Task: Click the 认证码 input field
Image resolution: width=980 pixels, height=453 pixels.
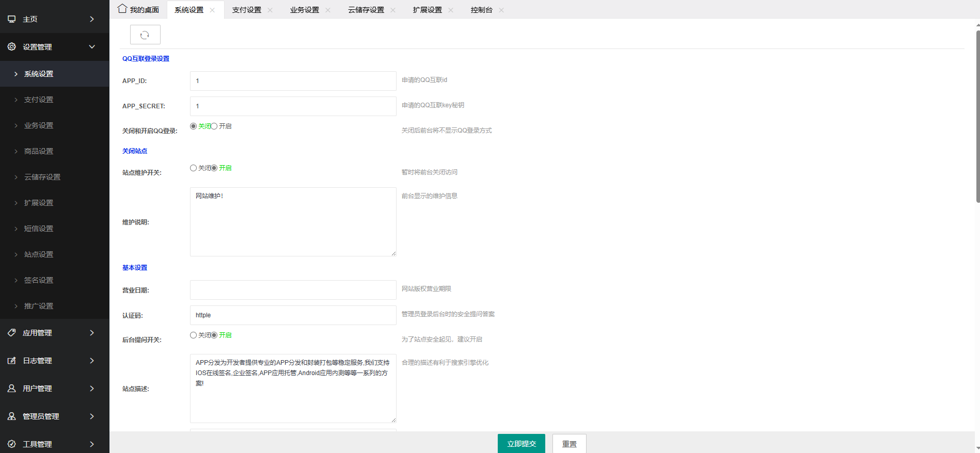Action: (293, 315)
